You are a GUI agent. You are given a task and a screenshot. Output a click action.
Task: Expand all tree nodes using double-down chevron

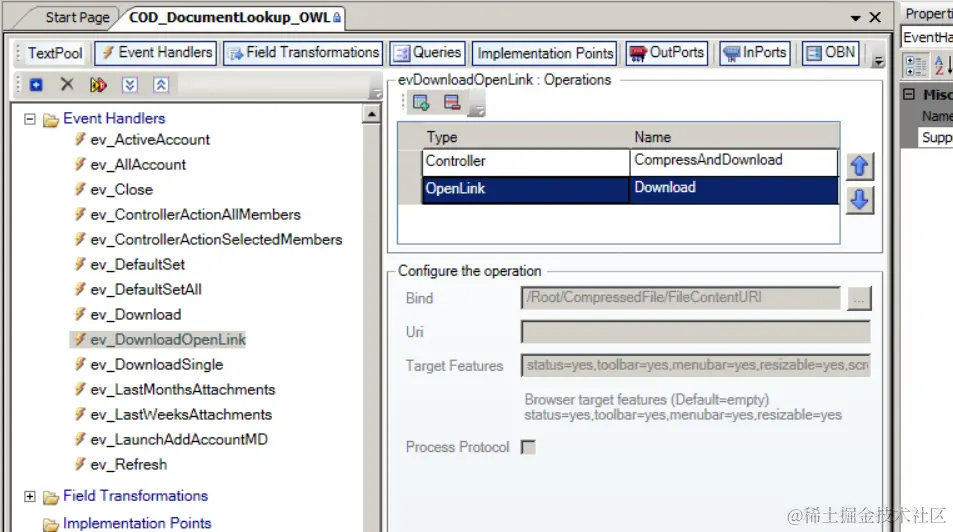tap(129, 85)
